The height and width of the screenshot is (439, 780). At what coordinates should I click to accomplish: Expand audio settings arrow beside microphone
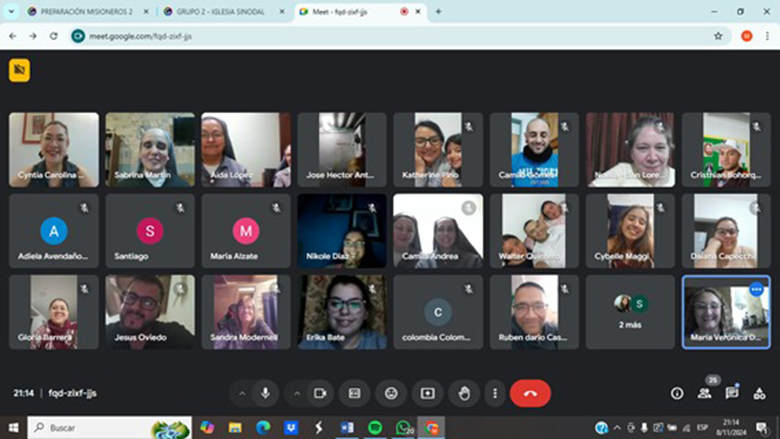point(240,393)
